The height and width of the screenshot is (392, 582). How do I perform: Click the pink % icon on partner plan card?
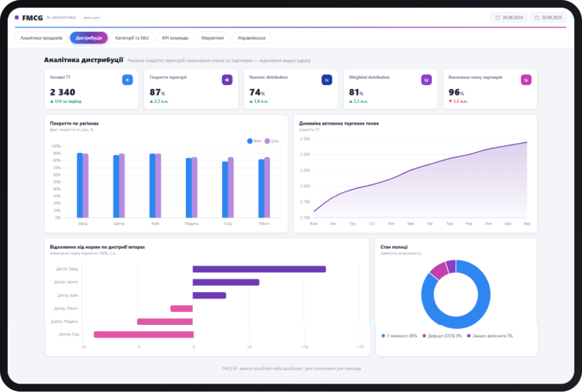click(x=526, y=80)
